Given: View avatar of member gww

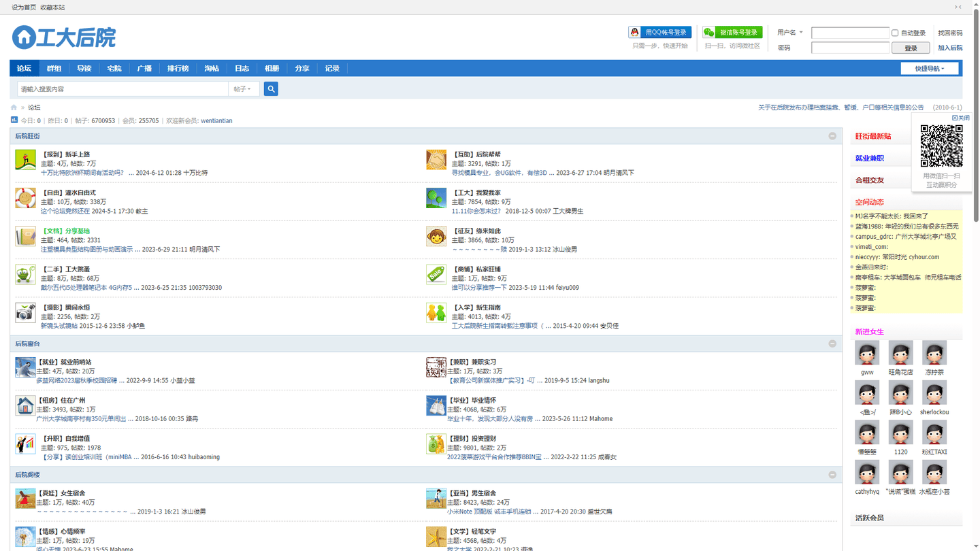Looking at the screenshot, I should coord(867,353).
